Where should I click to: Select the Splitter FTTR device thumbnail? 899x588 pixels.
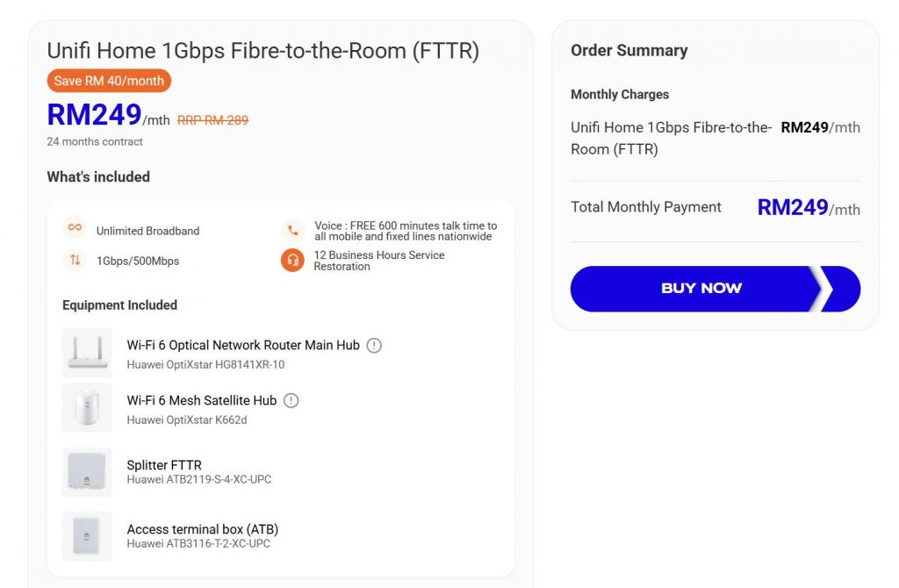pos(87,472)
